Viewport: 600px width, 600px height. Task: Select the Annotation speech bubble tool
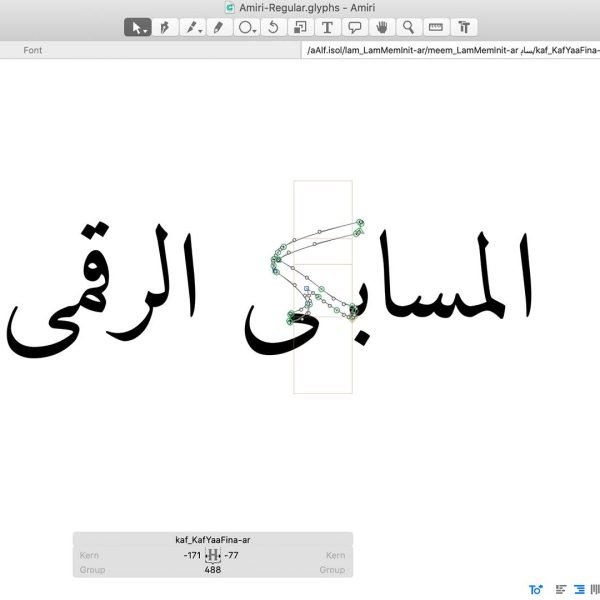[x=355, y=27]
